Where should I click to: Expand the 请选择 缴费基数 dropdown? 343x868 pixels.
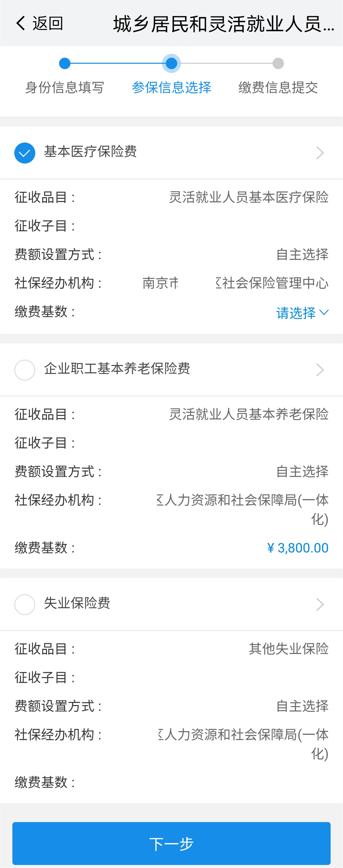(x=302, y=313)
